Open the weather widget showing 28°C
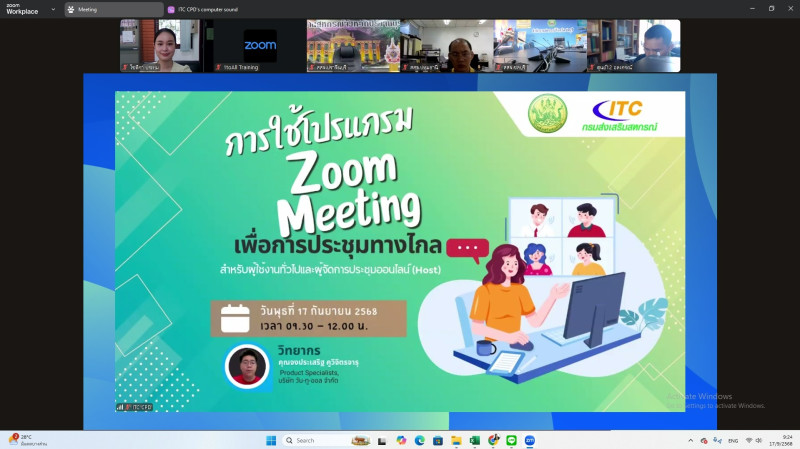The image size is (800, 449). tap(28, 440)
